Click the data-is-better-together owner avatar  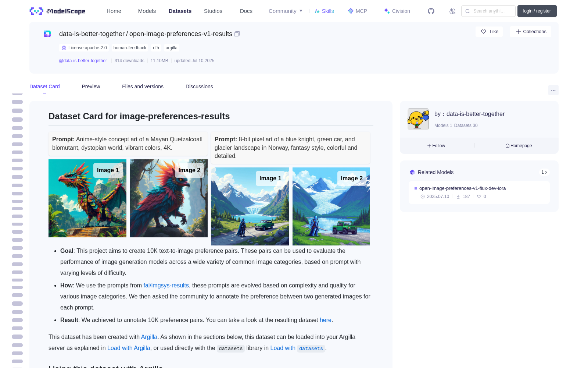coord(418,119)
